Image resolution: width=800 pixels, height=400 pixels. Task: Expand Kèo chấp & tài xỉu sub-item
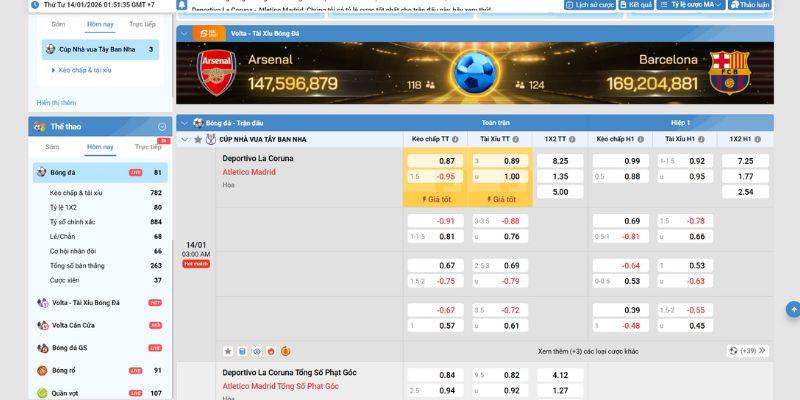(82, 70)
